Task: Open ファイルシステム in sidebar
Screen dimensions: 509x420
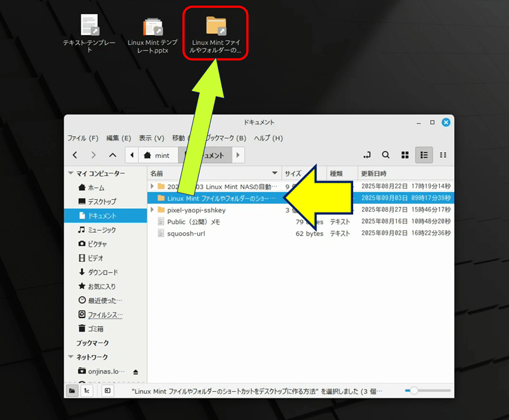Action: tap(106, 314)
